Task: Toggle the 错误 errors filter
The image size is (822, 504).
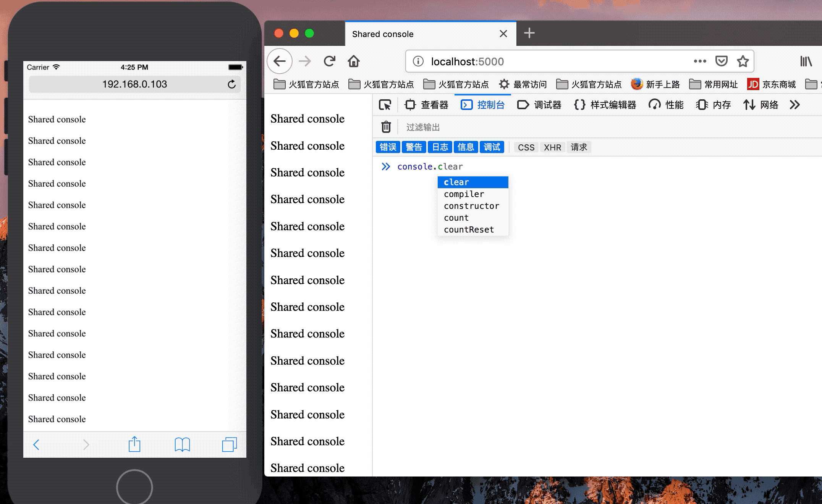Action: (x=388, y=147)
